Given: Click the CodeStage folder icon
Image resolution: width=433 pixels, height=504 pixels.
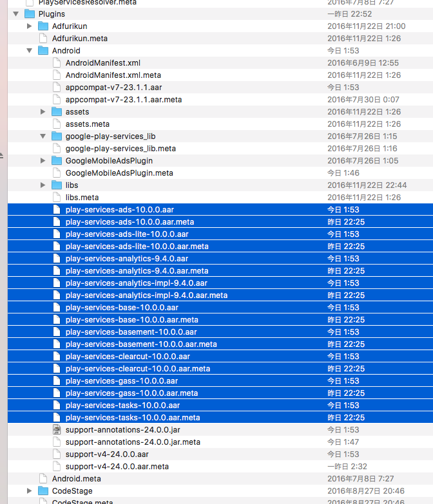Looking at the screenshot, I should [x=43, y=491].
